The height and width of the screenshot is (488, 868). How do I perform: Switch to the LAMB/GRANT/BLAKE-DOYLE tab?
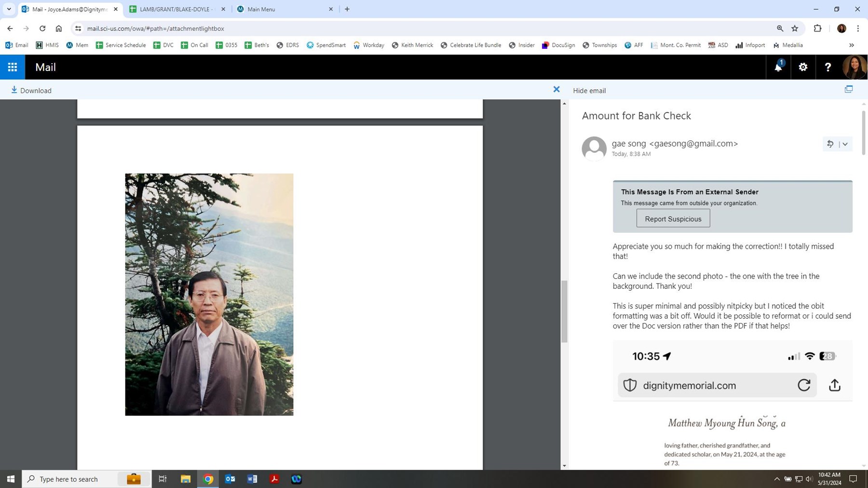[x=176, y=9]
